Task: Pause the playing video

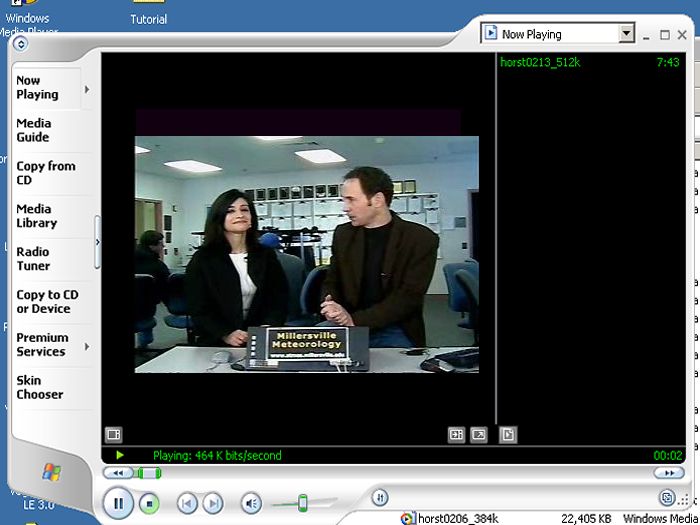Action: tap(118, 503)
